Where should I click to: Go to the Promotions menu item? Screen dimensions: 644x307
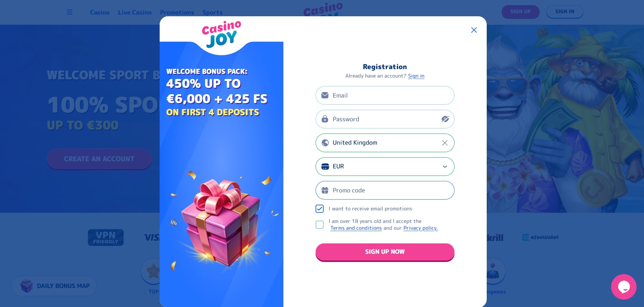tap(177, 13)
